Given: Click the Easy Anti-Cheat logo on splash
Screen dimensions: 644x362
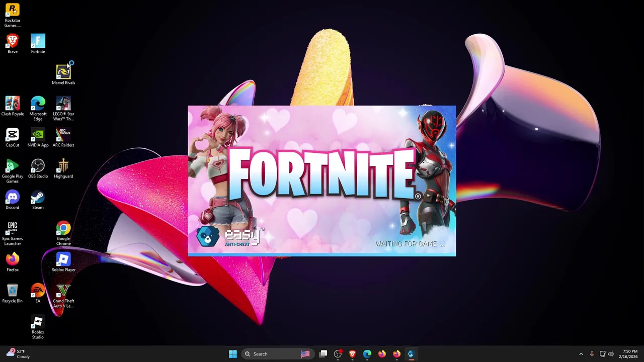Looking at the screenshot, I should 229,236.
